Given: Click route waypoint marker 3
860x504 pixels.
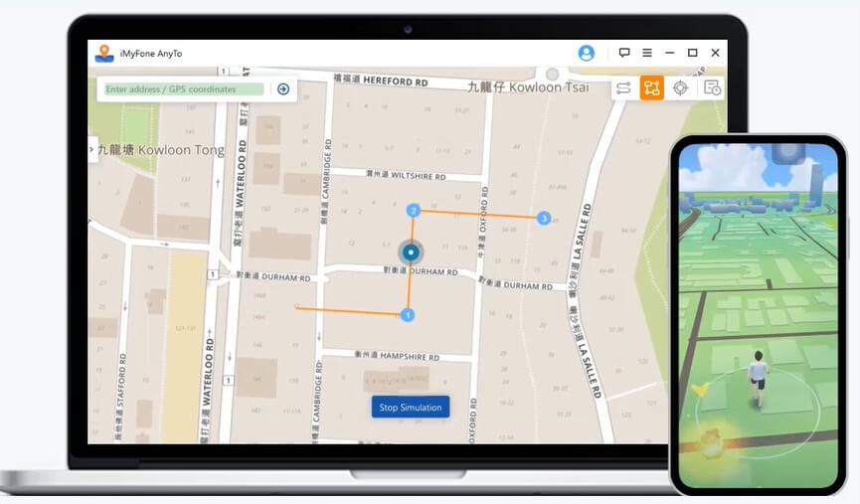Looking at the screenshot, I should click(x=544, y=219).
